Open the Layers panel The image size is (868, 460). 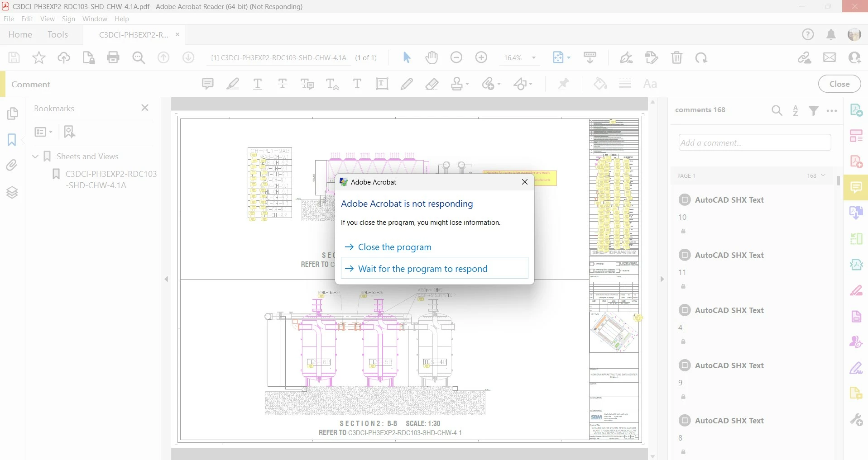tap(12, 192)
